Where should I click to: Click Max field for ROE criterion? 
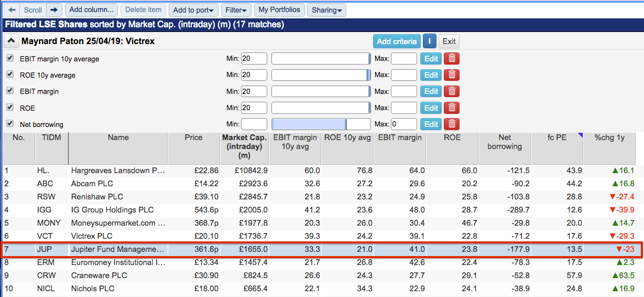coord(404,108)
